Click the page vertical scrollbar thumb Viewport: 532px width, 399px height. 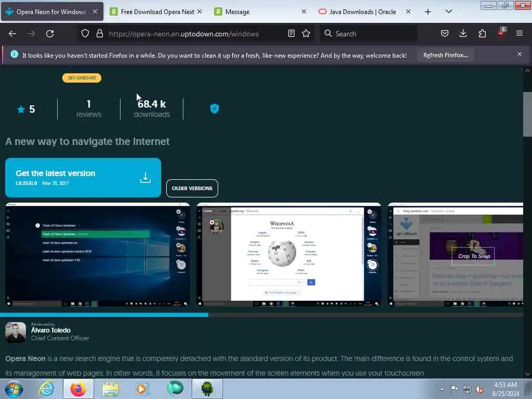[527, 114]
